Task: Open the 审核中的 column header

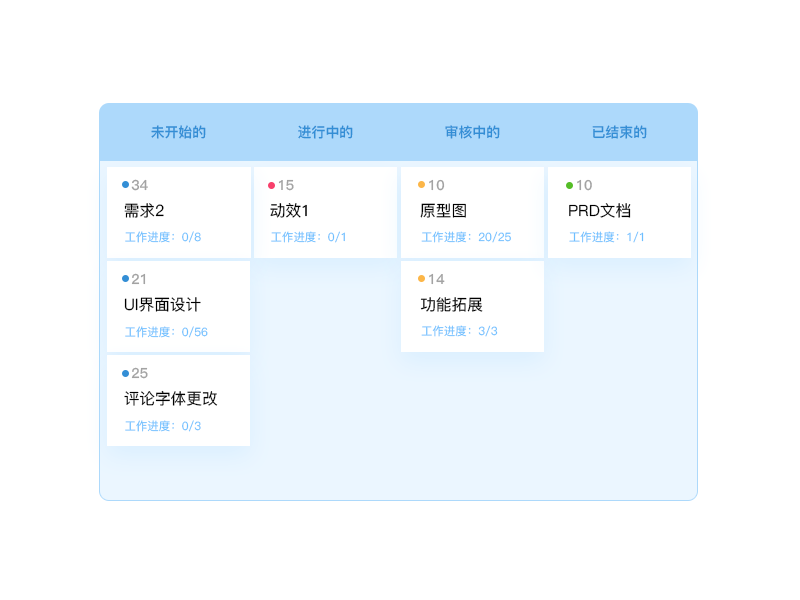Action: [x=472, y=132]
